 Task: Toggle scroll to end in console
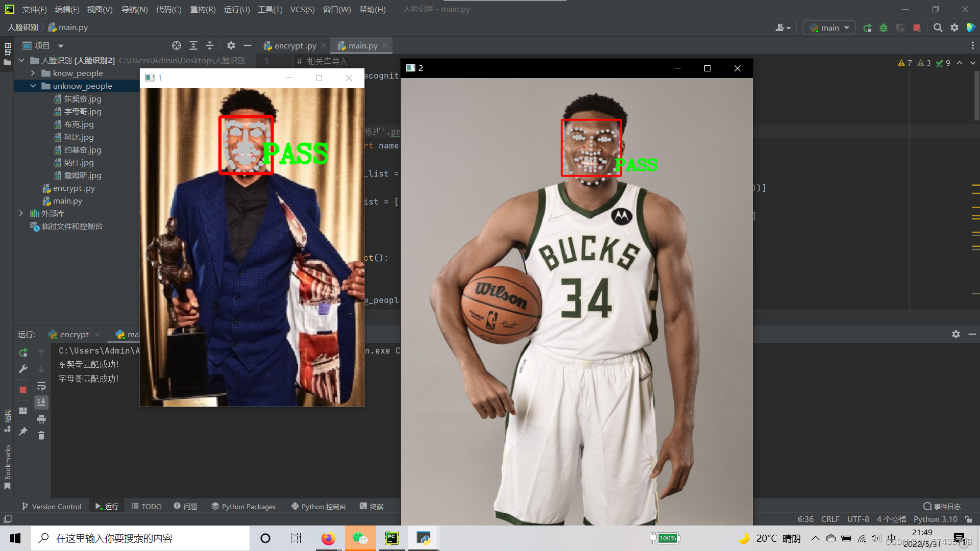[41, 403]
